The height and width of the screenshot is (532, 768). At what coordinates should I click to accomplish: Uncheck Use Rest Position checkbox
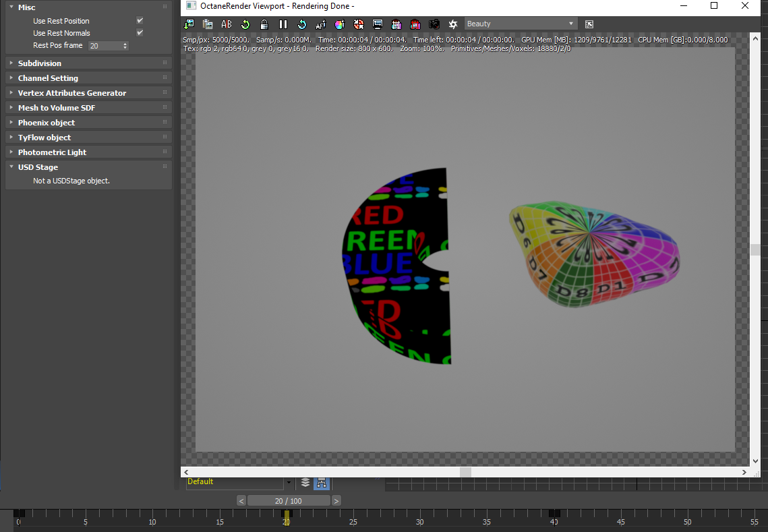(140, 21)
